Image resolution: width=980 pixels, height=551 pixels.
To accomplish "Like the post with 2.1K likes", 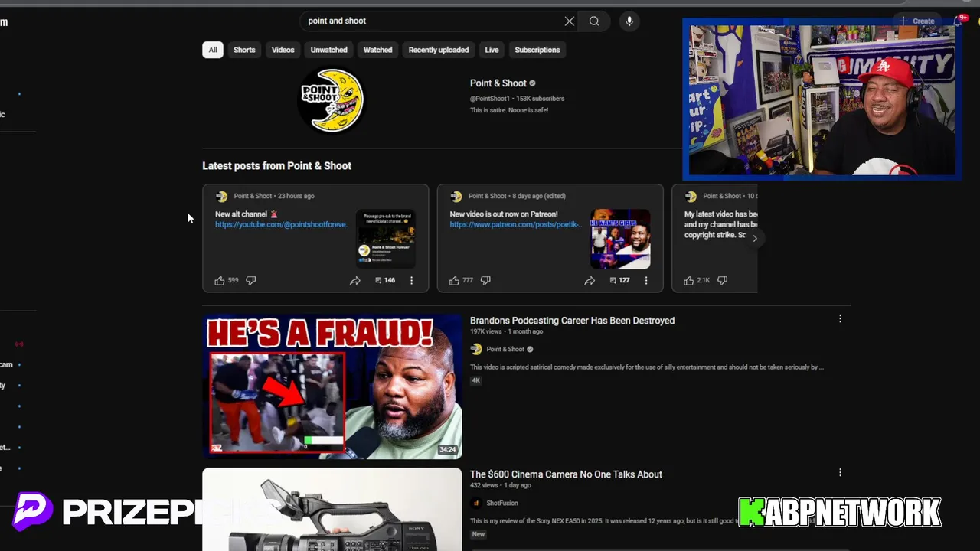I will 689,281.
